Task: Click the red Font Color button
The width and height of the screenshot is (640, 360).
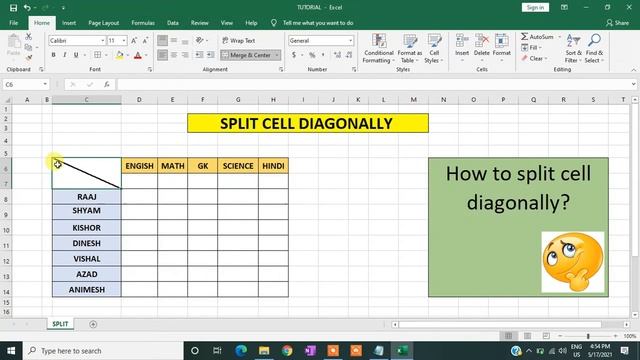Action: click(138, 55)
